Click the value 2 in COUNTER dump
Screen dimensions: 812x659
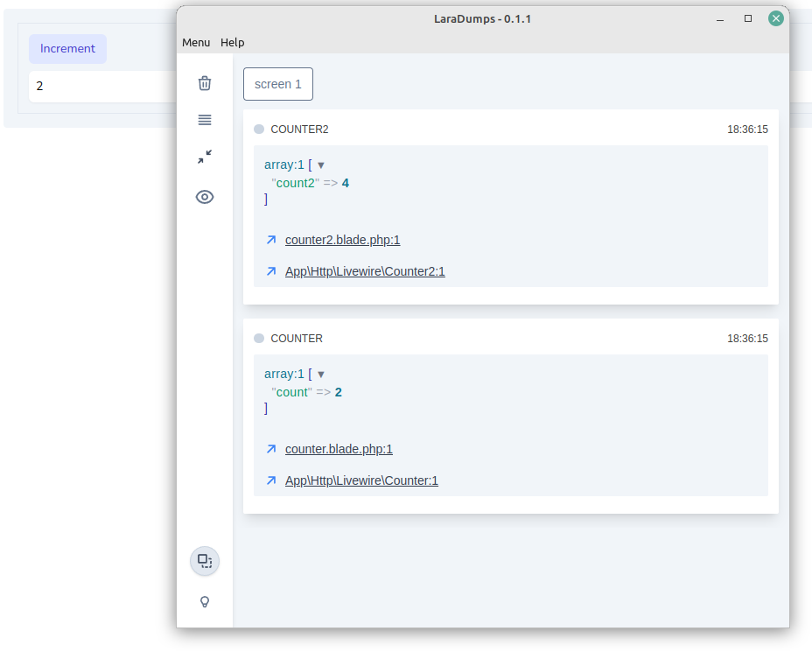coord(338,392)
